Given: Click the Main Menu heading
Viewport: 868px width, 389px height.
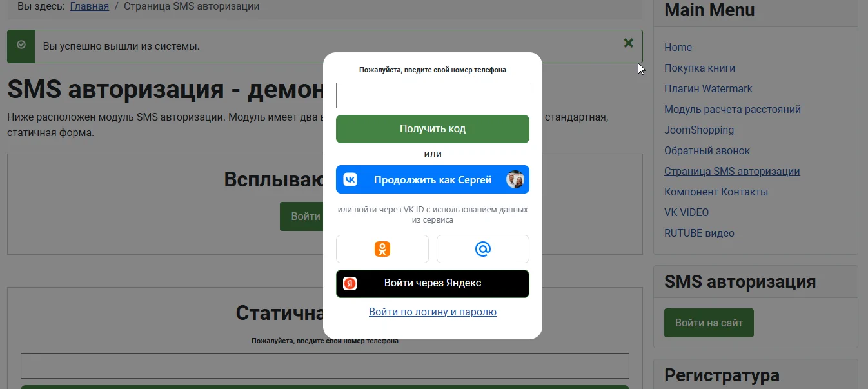Looking at the screenshot, I should [x=709, y=10].
